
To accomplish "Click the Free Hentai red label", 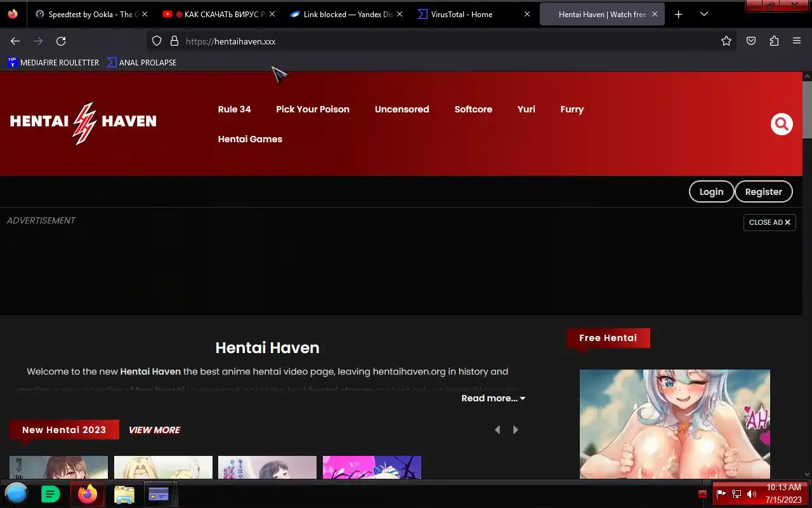I will [608, 338].
